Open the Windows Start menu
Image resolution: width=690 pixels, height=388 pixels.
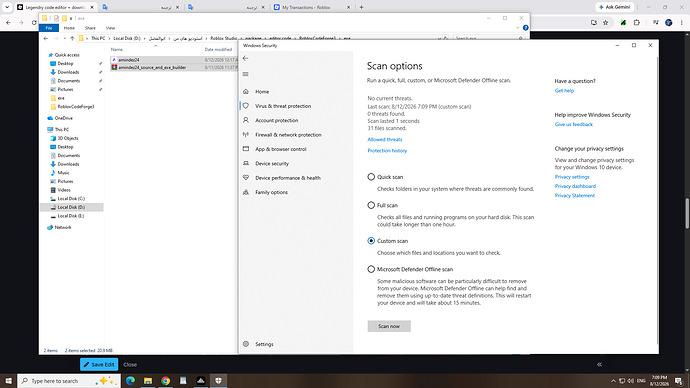8,381
